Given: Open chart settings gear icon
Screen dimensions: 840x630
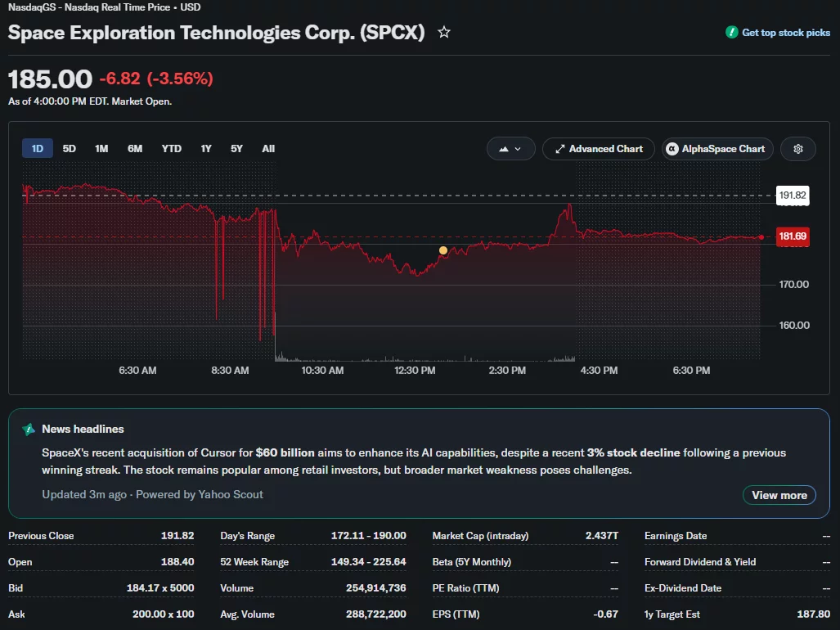Looking at the screenshot, I should point(797,149).
